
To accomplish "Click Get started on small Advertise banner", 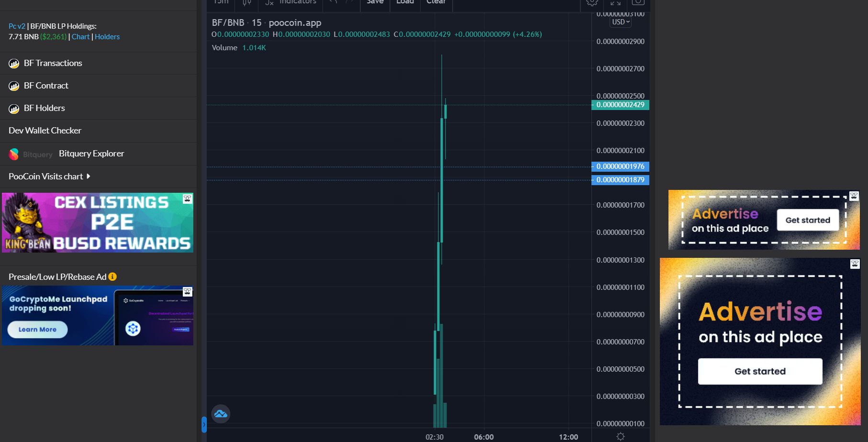I will click(x=808, y=220).
